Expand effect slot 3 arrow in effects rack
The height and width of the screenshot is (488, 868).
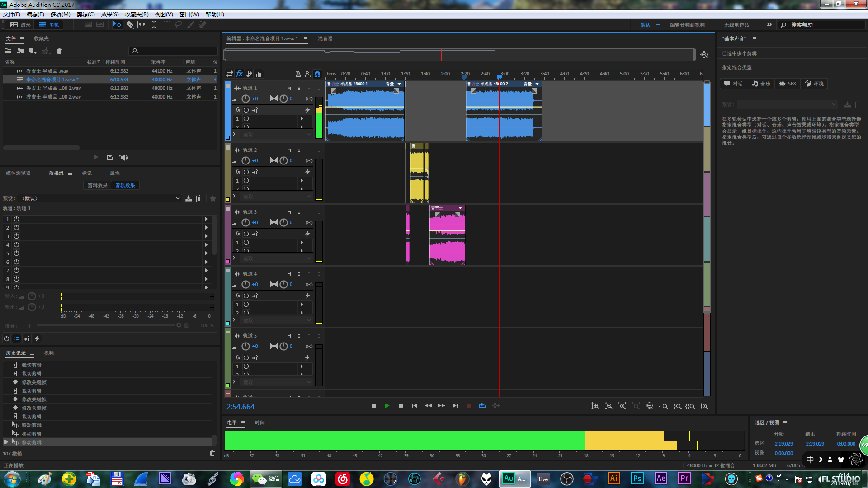(x=206, y=236)
